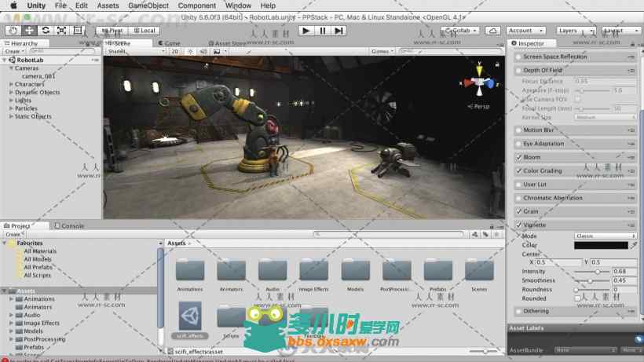Expand Characters in Hierarchy
This screenshot has height=362, width=644.
coord(11,84)
